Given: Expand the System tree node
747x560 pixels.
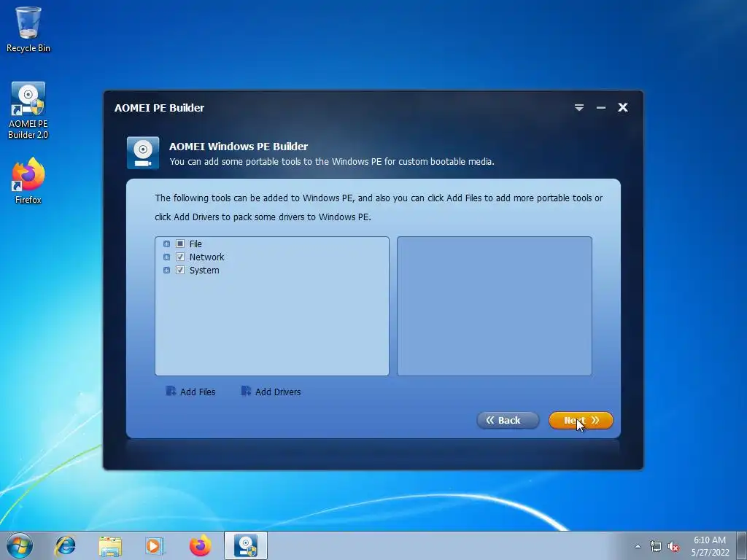Looking at the screenshot, I should (167, 271).
